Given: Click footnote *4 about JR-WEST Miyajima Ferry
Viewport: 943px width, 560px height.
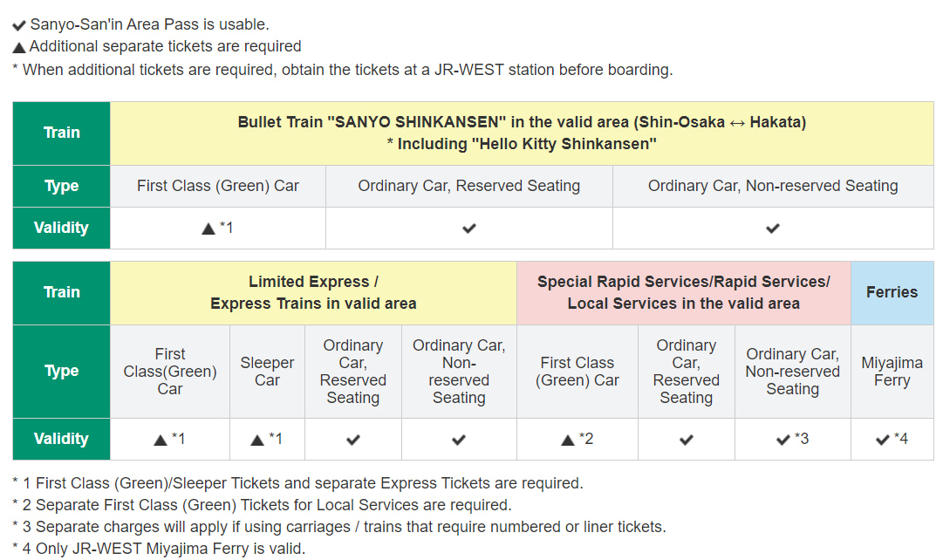Looking at the screenshot, I should point(160,549).
